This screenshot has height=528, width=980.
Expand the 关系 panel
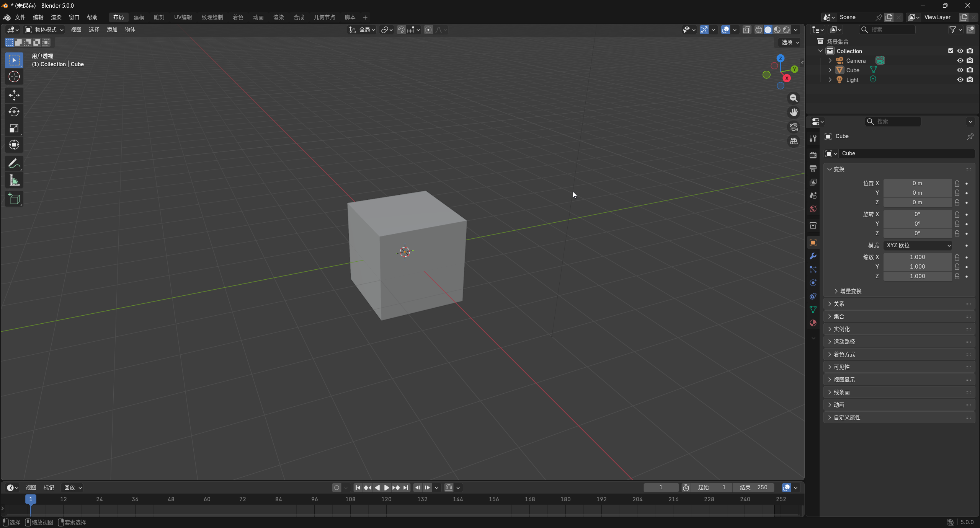839,304
